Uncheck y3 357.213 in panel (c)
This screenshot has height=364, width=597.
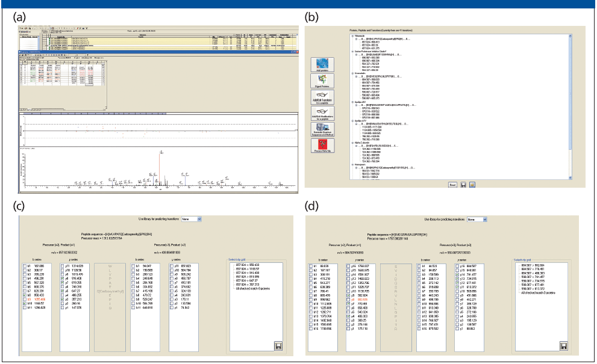pyautogui.click(x=62, y=300)
